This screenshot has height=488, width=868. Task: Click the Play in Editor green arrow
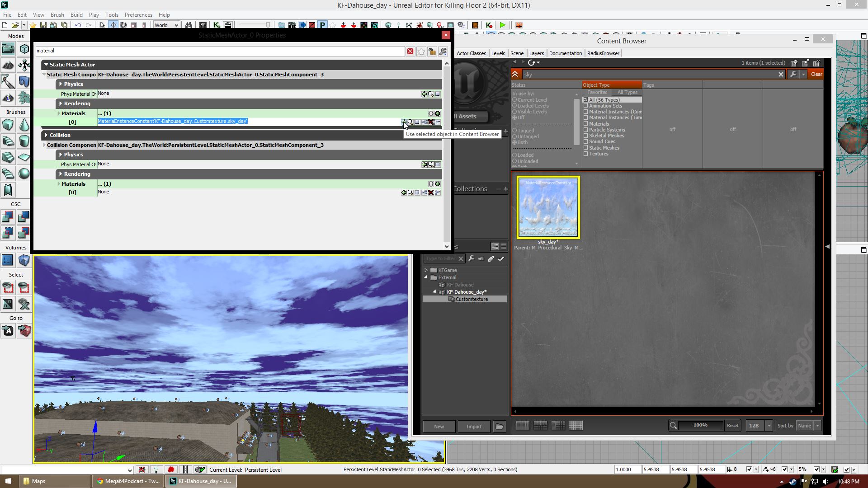click(x=502, y=25)
